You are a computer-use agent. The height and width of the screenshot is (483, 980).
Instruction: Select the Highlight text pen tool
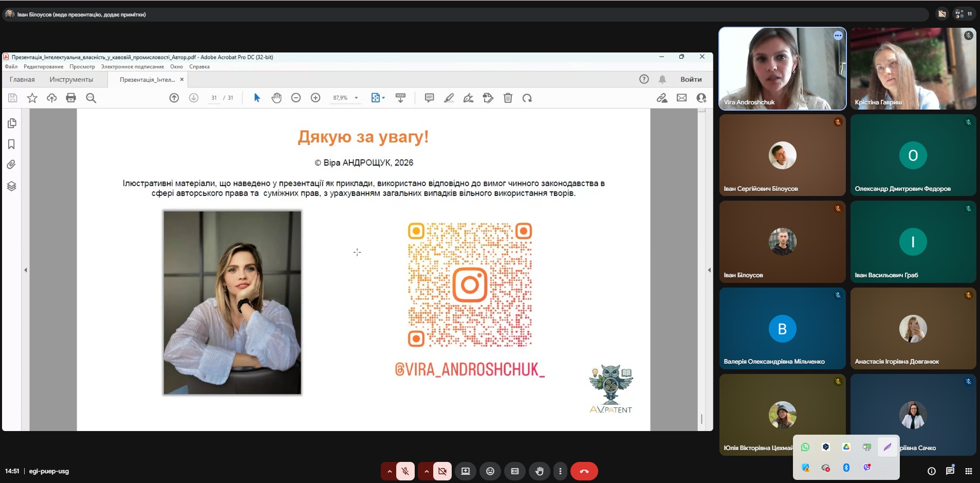(449, 98)
